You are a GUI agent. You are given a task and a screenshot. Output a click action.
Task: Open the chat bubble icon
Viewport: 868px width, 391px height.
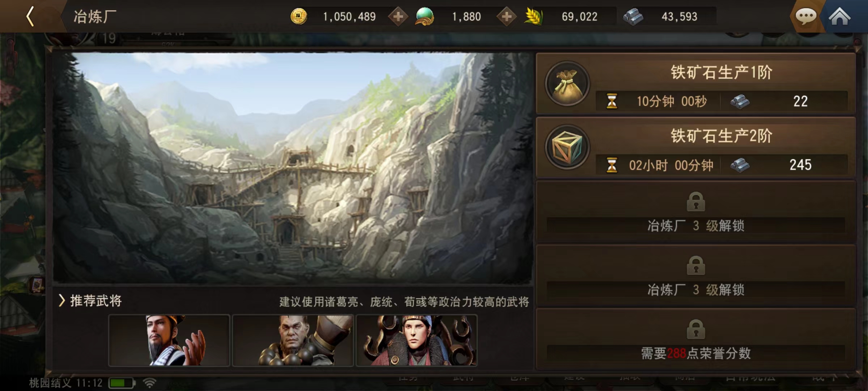click(806, 16)
